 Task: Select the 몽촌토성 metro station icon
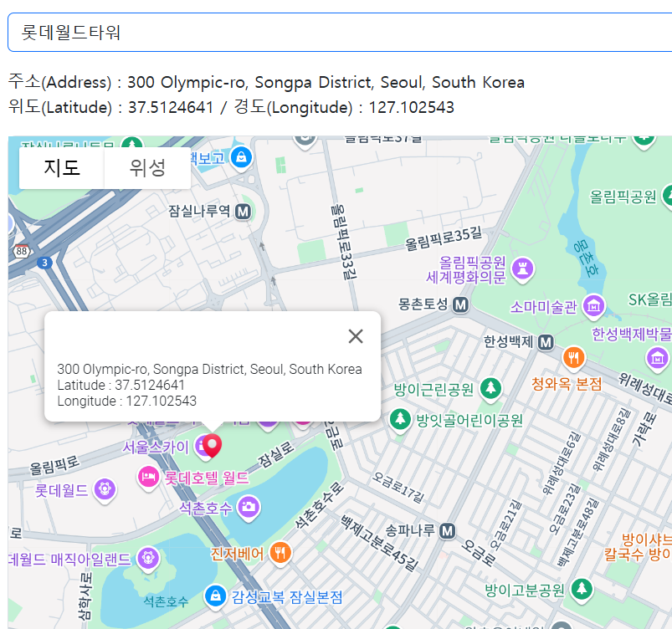pyautogui.click(x=461, y=304)
